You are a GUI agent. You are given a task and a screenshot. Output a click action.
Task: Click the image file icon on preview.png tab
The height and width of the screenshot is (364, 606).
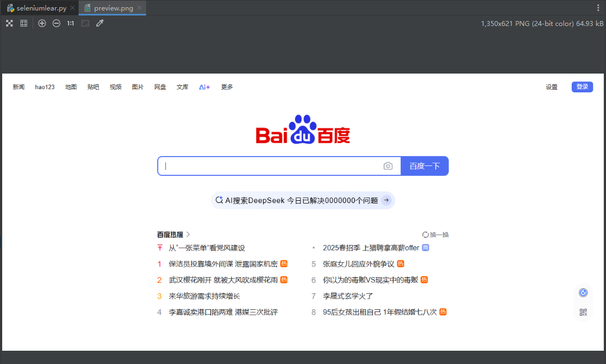[x=87, y=8]
